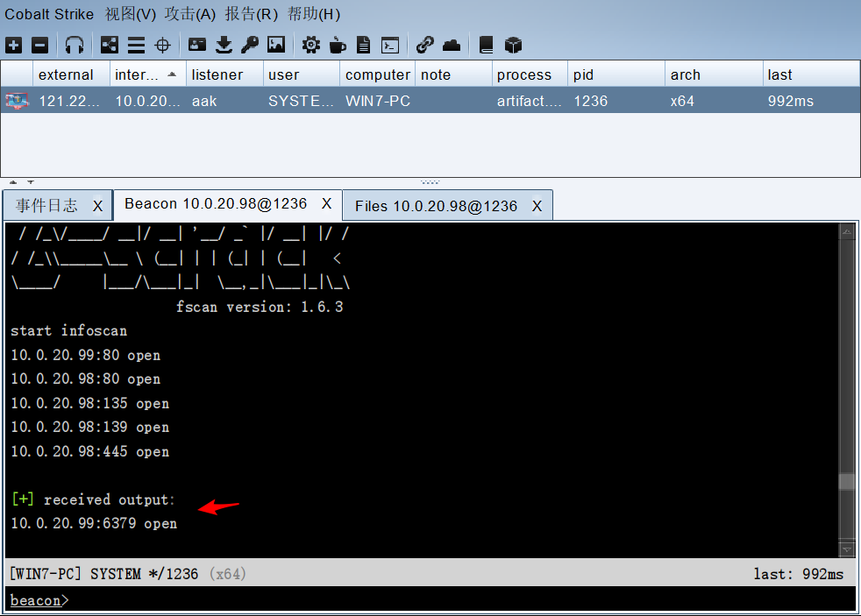Open the 报告(R) menu
The image size is (861, 616).
pyautogui.click(x=252, y=14)
